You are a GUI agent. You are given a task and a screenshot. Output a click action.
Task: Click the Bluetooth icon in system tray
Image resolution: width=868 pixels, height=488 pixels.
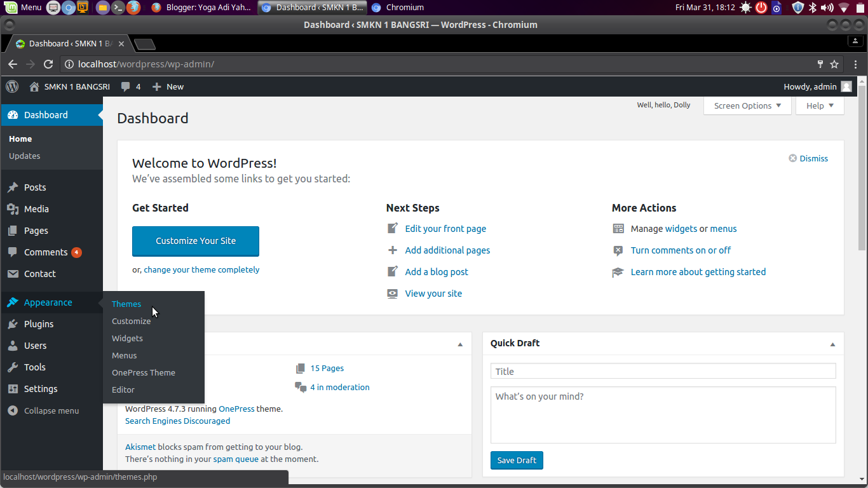click(813, 8)
